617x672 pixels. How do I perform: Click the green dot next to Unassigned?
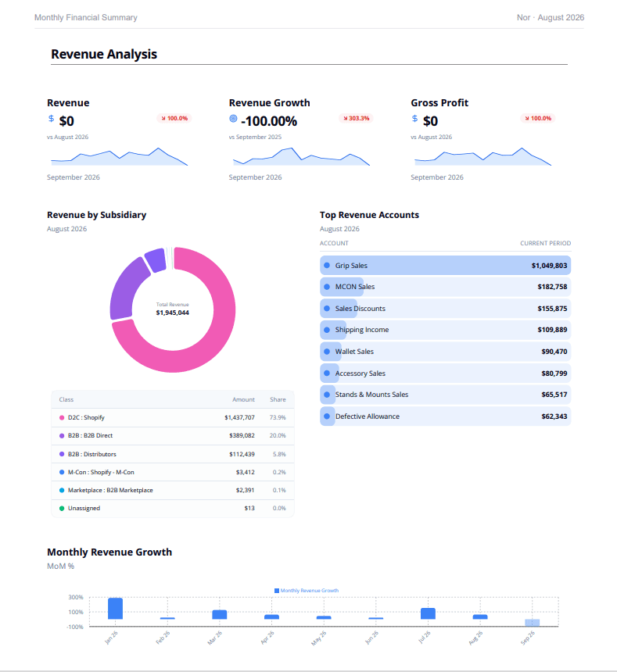point(62,508)
